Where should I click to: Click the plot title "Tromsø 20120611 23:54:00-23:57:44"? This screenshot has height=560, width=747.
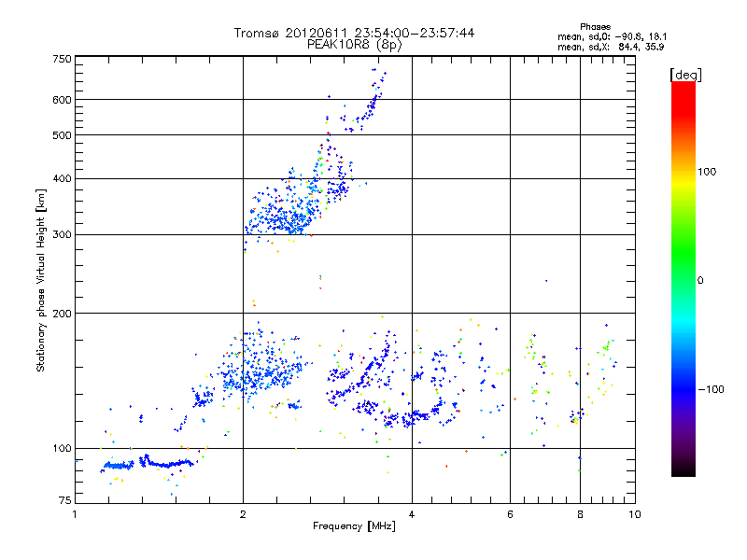354,33
